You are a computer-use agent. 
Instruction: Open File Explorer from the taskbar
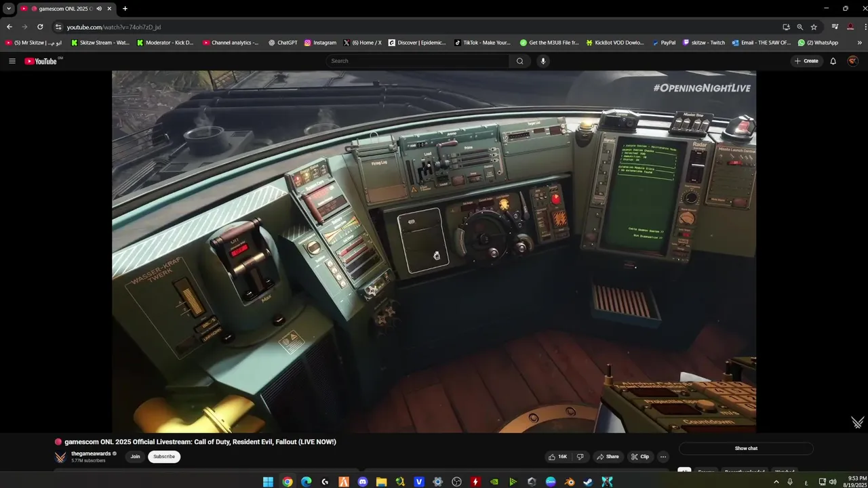381,482
